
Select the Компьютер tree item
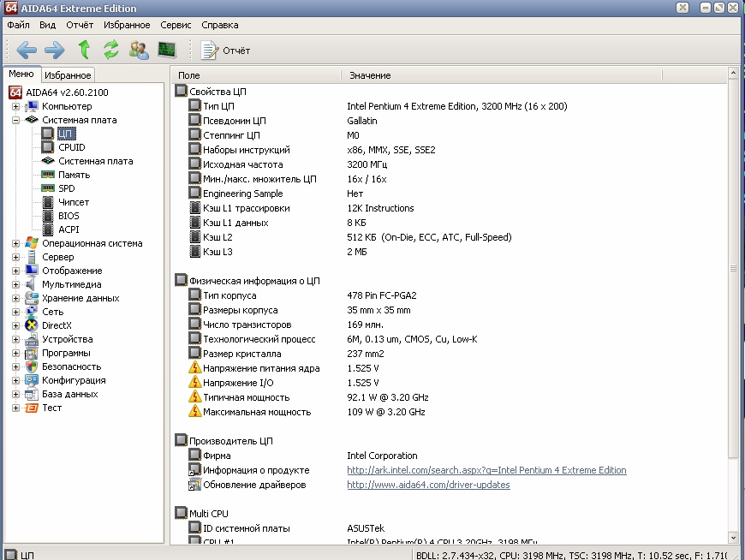(67, 106)
